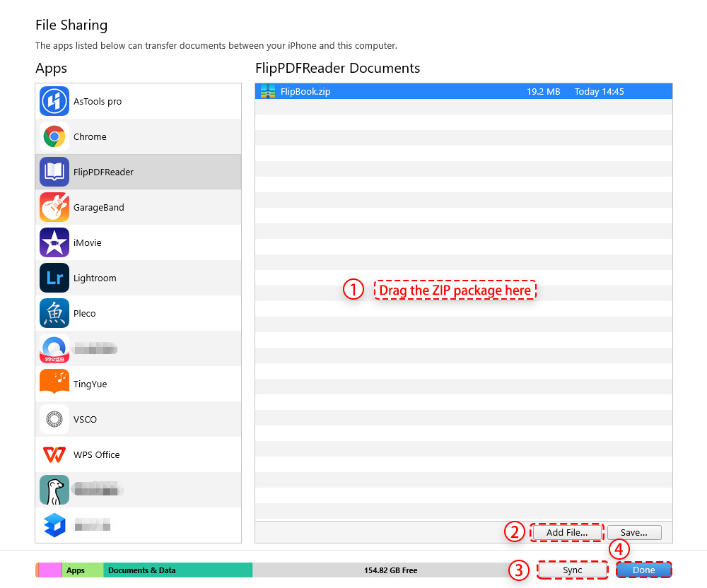Click the meerkat app icon

point(54,490)
